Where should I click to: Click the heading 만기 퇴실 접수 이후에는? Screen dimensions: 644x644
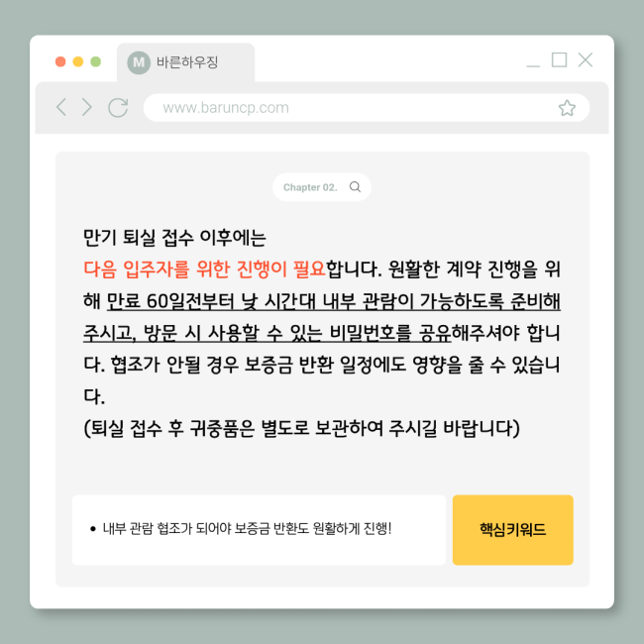click(174, 238)
